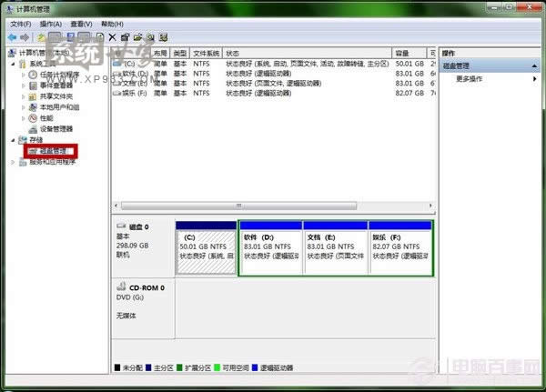The image size is (546, 392).
Task: Sort by the File System (文件系统) column header
Action: point(206,54)
